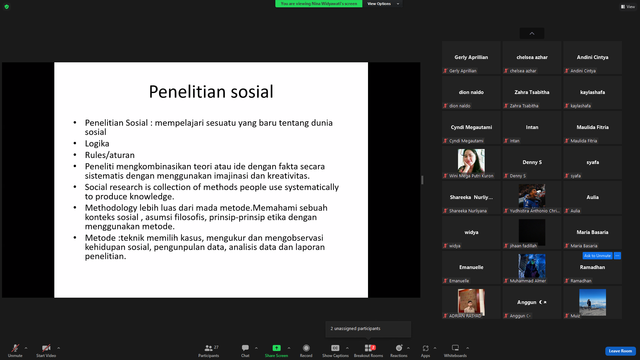Screen dimensions: 640x360
Task: Open the Reactions menu
Action: point(399,350)
